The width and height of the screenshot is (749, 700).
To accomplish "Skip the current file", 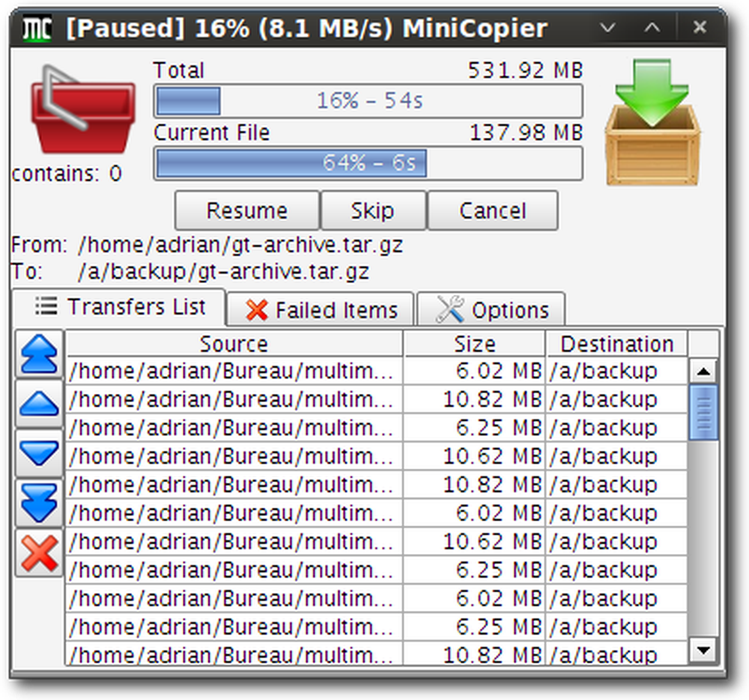I will click(x=373, y=210).
